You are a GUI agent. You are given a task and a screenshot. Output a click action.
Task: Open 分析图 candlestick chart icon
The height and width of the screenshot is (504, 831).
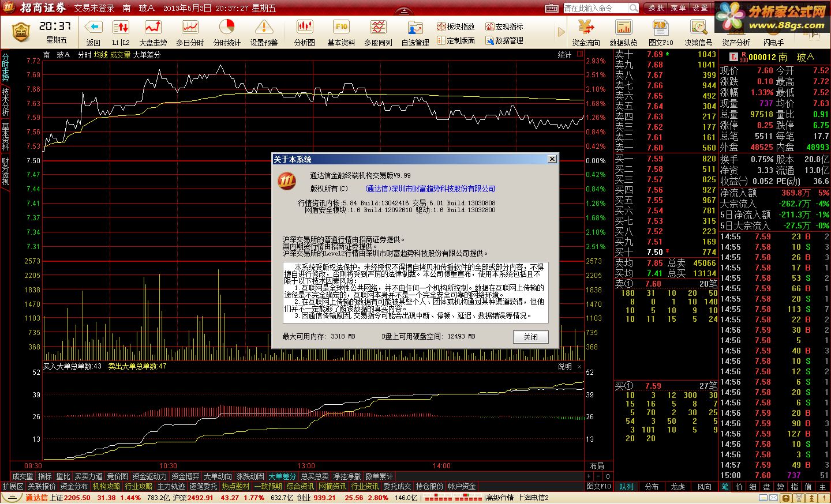(x=305, y=27)
